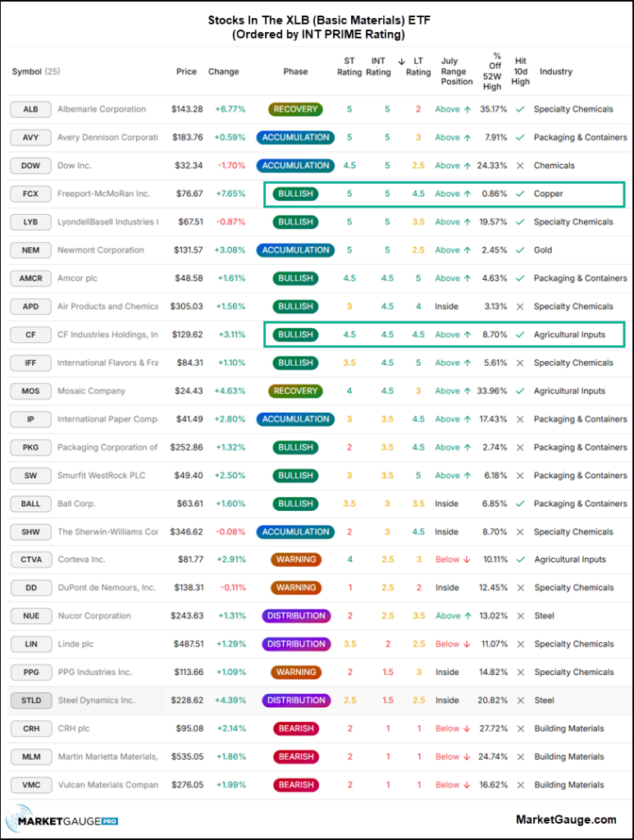Screen dimensions: 634x840
Task: Click the AMCR symbol button
Action: (30, 278)
